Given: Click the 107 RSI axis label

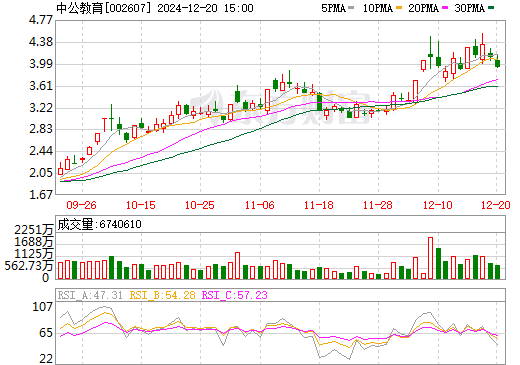Looking at the screenshot, I should pyautogui.click(x=42, y=307).
